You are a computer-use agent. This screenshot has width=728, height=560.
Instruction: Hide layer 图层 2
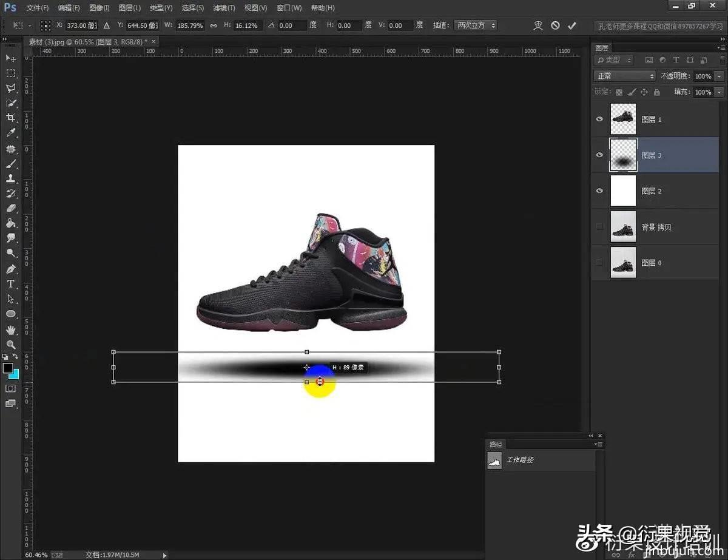(599, 191)
